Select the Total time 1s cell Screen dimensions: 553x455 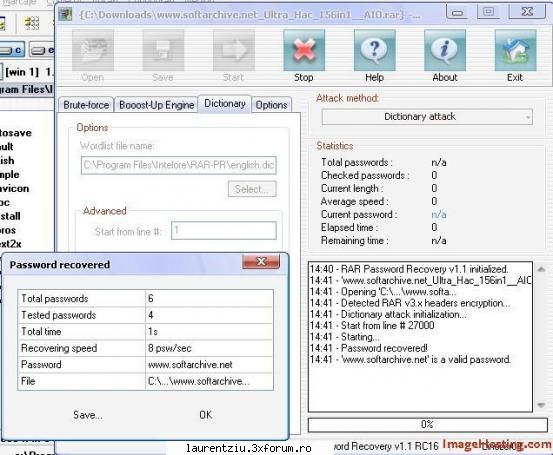click(209, 332)
